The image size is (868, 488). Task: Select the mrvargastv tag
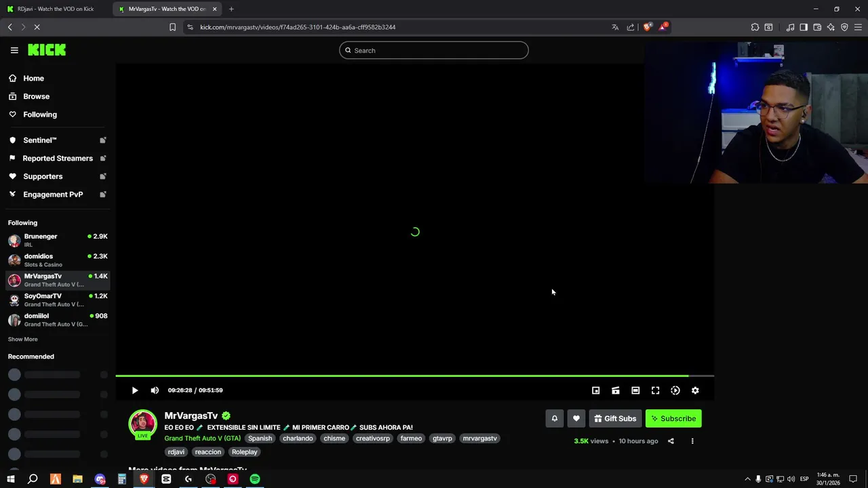click(x=480, y=439)
